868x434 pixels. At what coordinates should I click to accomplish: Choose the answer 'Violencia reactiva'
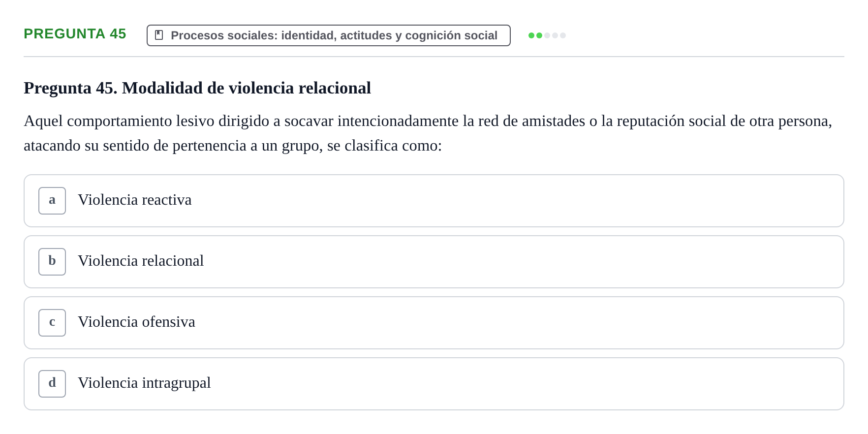tap(434, 201)
